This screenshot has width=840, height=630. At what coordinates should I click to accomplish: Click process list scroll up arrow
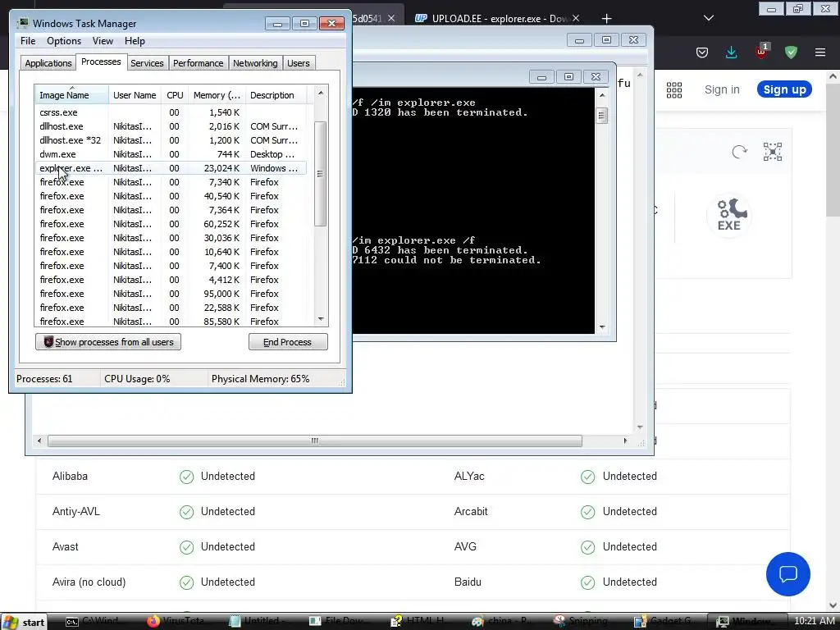(x=321, y=93)
